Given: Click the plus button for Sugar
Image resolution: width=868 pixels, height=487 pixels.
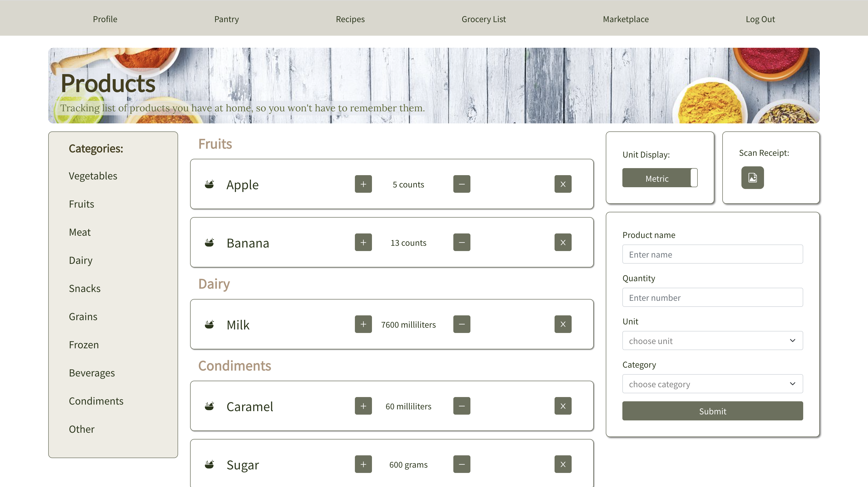Looking at the screenshot, I should [x=363, y=464].
